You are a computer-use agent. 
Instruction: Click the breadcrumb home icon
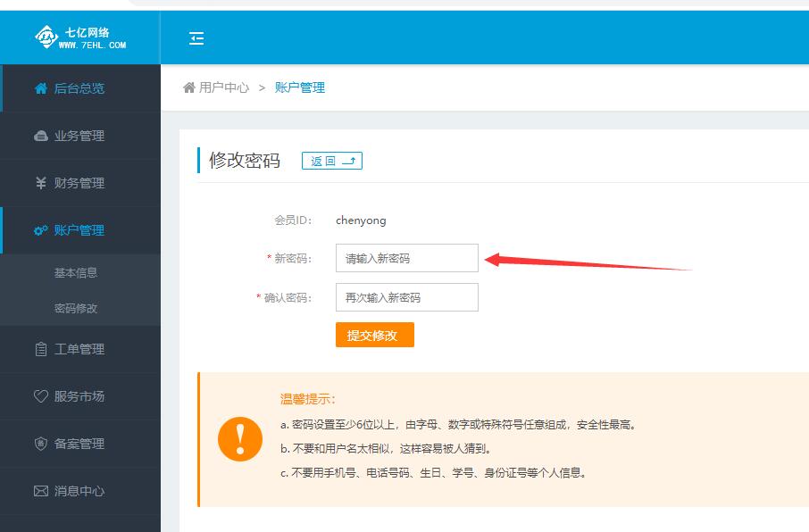coord(189,87)
